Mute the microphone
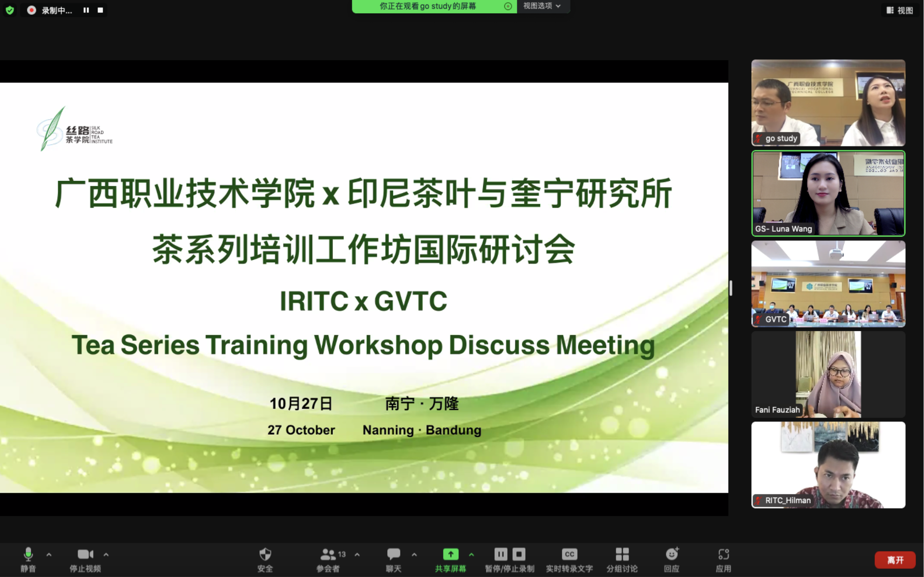Screen dimensions: 924x577 tap(28, 555)
